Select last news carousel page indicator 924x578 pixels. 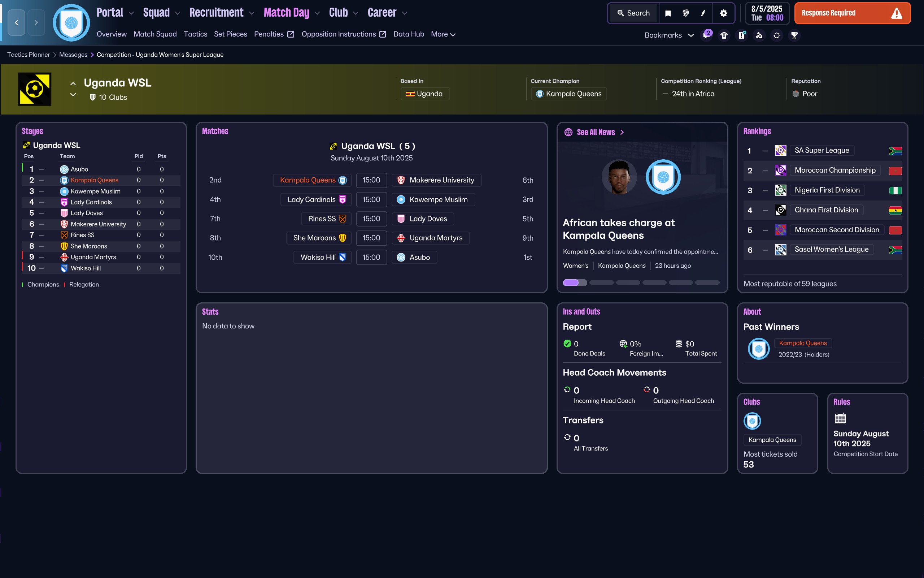(707, 283)
